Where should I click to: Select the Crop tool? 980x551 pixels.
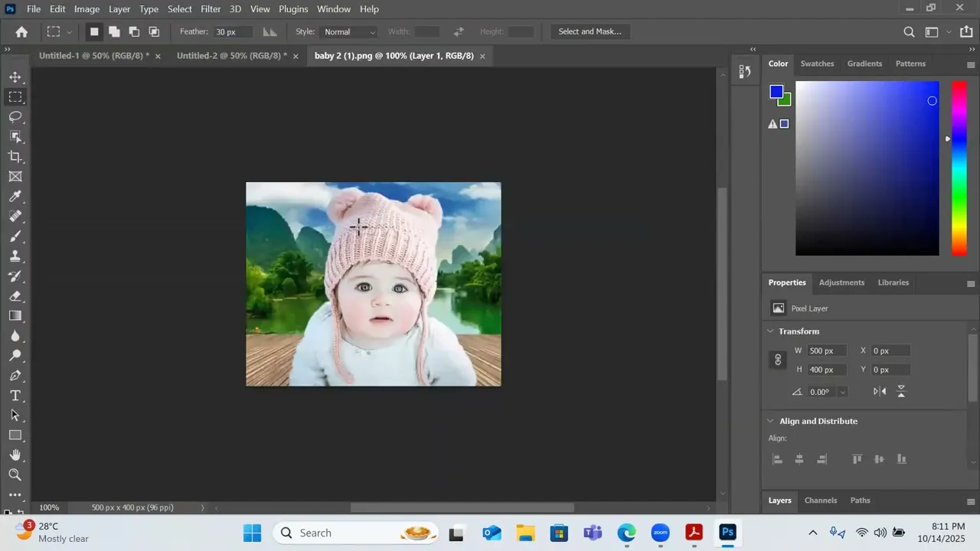point(15,157)
